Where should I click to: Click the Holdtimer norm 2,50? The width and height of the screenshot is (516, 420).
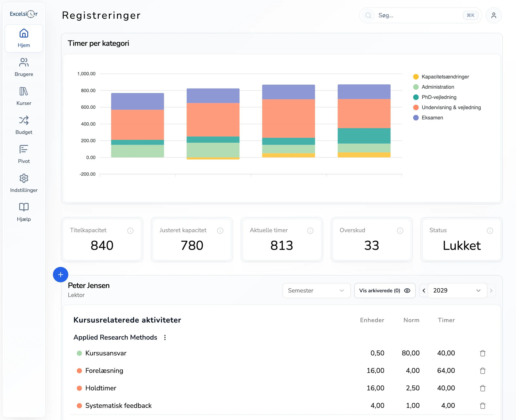point(413,388)
